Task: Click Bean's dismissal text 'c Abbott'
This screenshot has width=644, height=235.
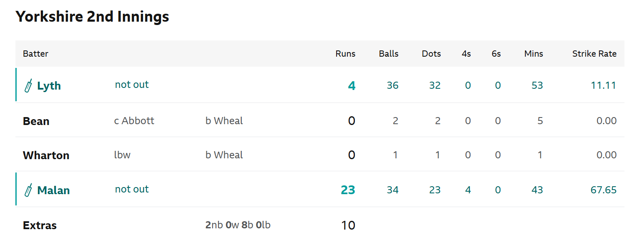Action: point(134,121)
